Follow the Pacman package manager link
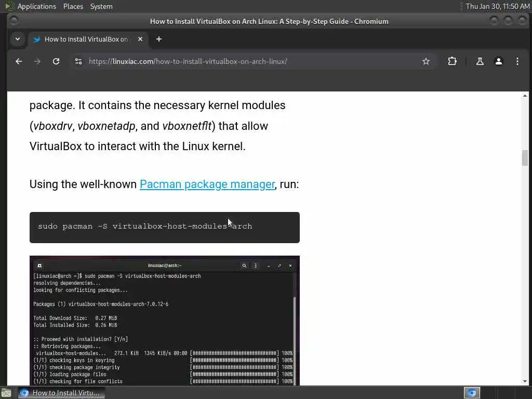 pyautogui.click(x=207, y=184)
